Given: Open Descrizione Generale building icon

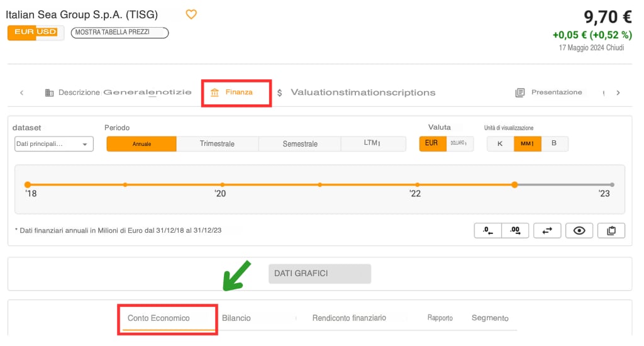Looking at the screenshot, I should (49, 92).
